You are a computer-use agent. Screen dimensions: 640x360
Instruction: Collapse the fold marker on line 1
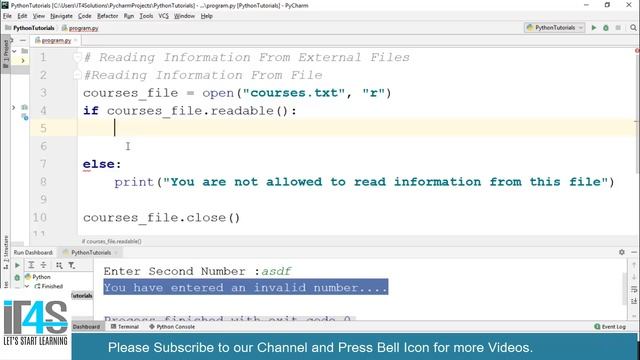pos(77,57)
